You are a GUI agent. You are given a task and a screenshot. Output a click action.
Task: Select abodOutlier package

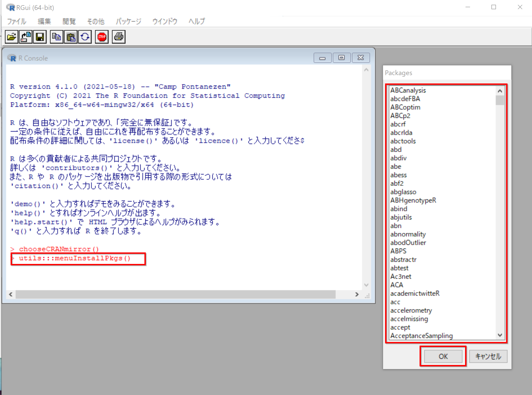[442, 243]
